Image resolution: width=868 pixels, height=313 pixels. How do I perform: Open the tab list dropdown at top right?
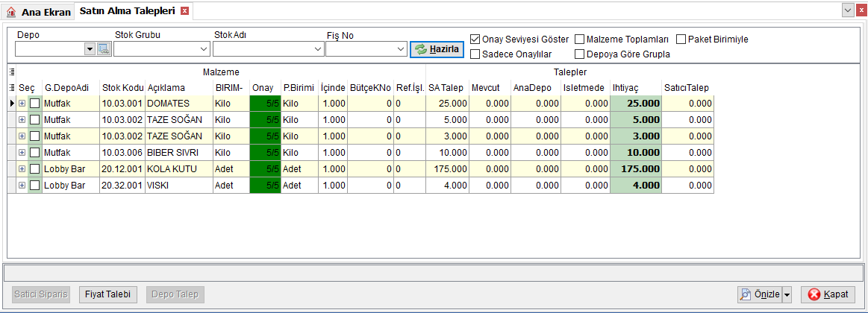click(x=848, y=10)
